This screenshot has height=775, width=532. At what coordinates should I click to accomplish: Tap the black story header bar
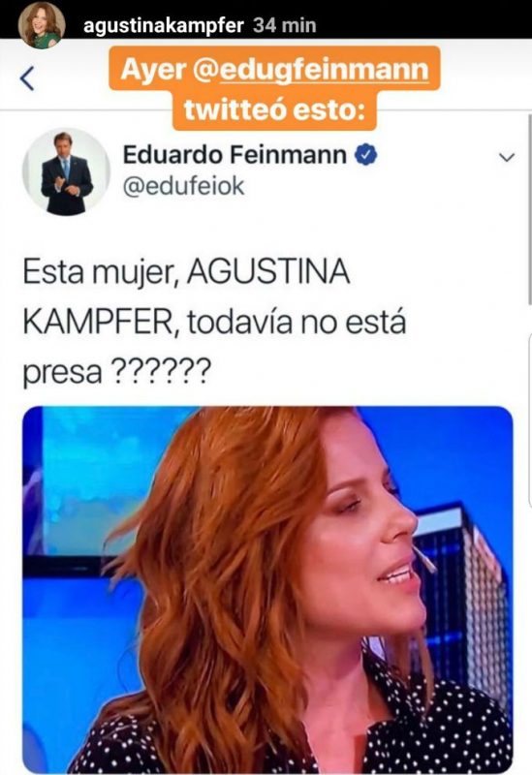[266, 19]
